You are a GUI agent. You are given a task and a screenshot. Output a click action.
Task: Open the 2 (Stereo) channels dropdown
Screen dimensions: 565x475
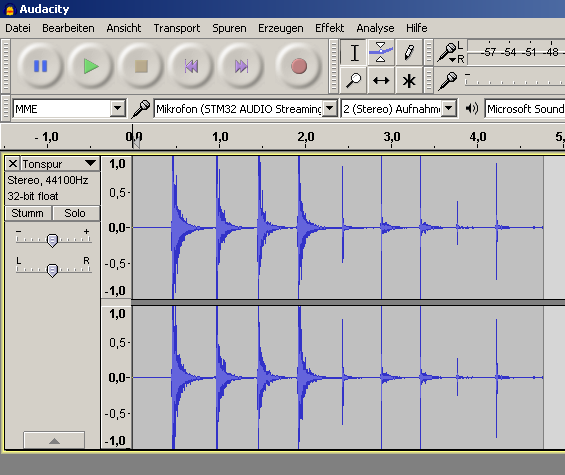click(x=399, y=108)
